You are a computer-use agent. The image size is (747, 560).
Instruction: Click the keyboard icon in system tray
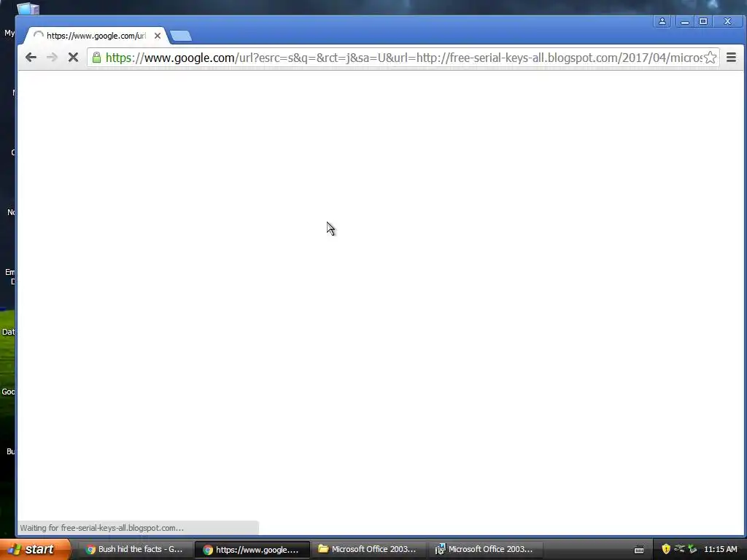point(639,550)
